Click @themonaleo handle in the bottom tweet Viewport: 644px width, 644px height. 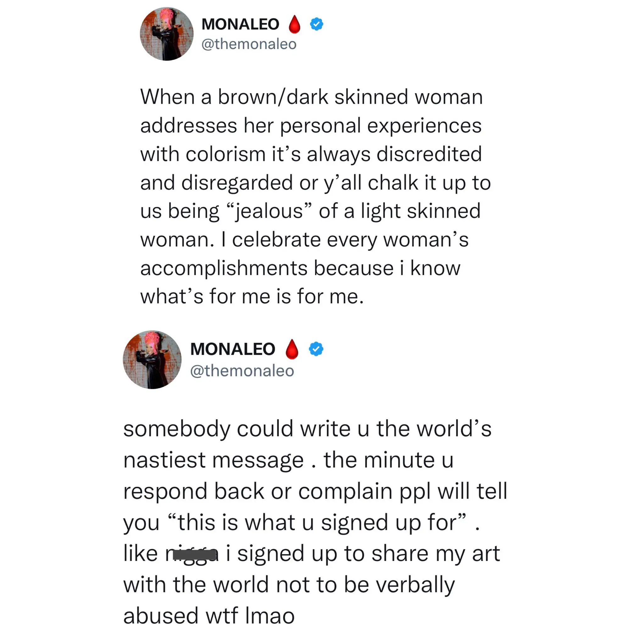[242, 371]
